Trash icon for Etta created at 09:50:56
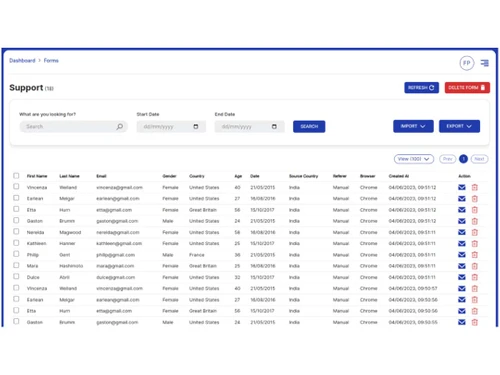 tap(475, 311)
